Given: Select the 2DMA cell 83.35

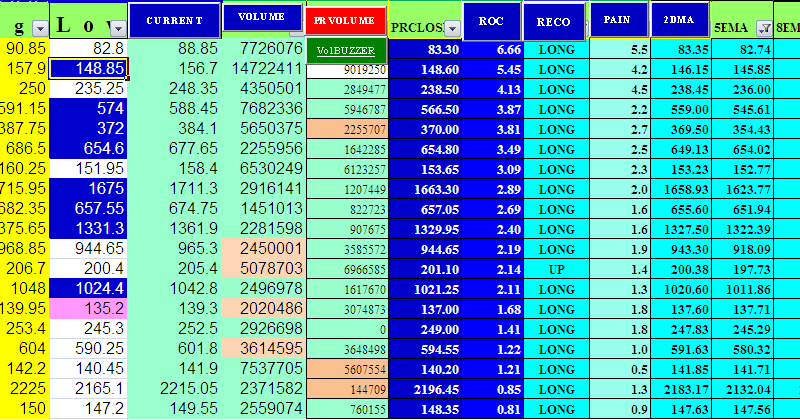Looking at the screenshot, I should pos(681,50).
